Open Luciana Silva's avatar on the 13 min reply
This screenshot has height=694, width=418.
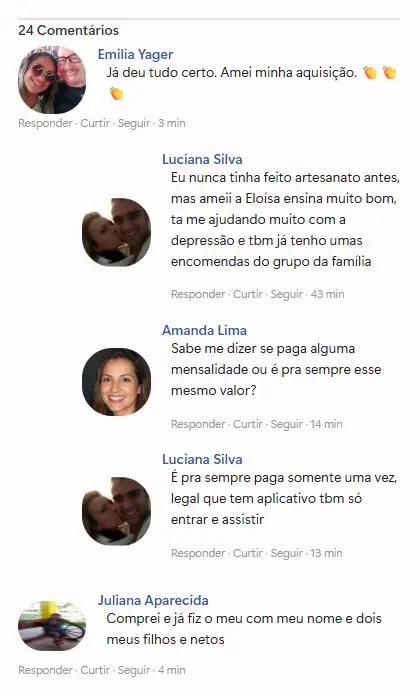point(116,511)
